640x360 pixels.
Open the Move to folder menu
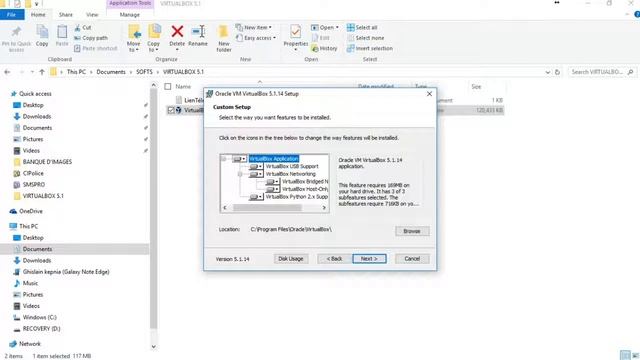[133, 38]
